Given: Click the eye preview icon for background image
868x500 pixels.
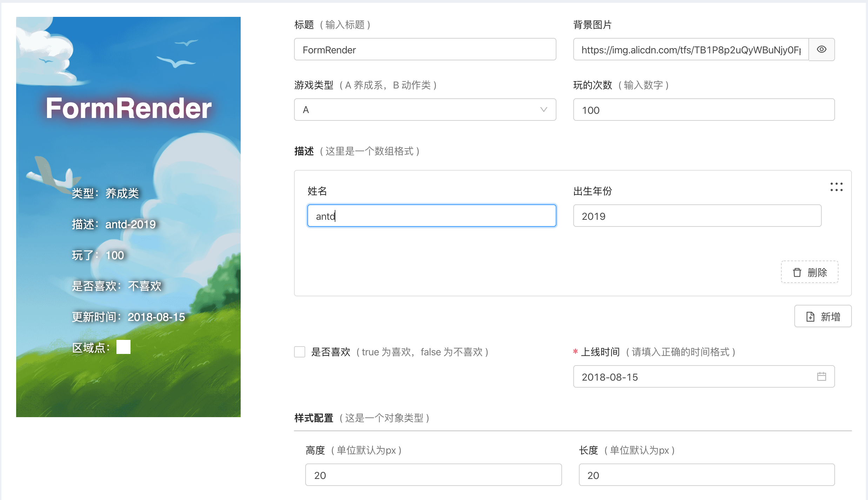Looking at the screenshot, I should (x=821, y=50).
